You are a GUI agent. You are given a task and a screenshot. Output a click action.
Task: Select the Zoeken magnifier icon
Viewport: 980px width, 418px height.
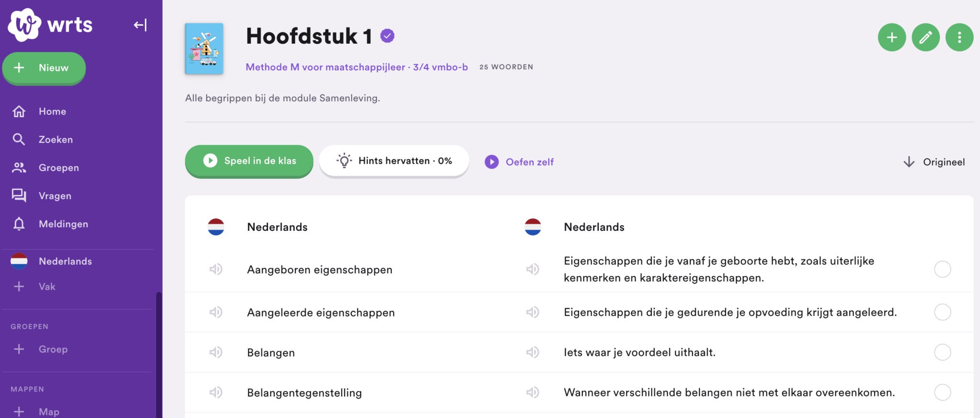click(x=19, y=139)
